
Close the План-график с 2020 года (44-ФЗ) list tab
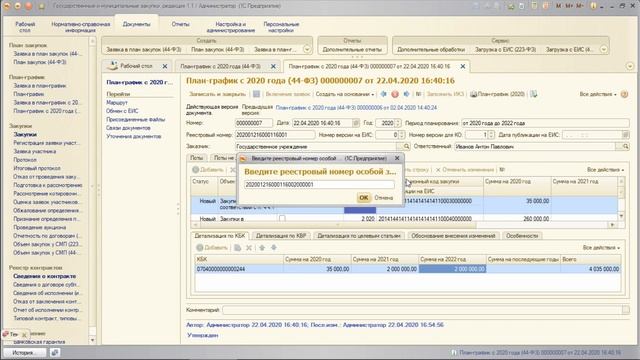coord(273,66)
